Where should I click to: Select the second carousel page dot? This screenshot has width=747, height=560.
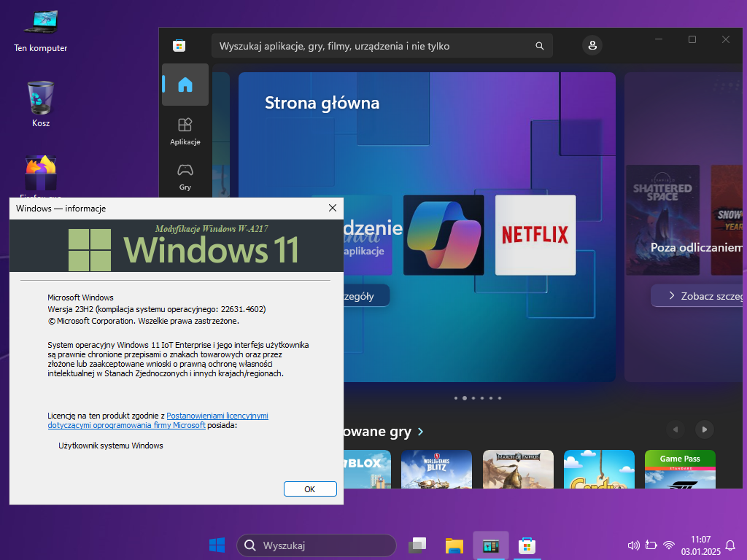pyautogui.click(x=465, y=398)
